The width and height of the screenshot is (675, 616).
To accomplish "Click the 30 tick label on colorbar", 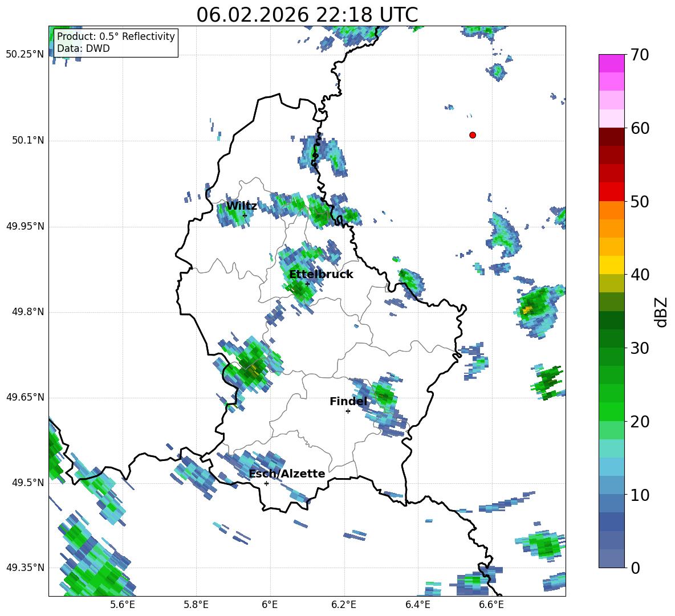I will point(640,348).
